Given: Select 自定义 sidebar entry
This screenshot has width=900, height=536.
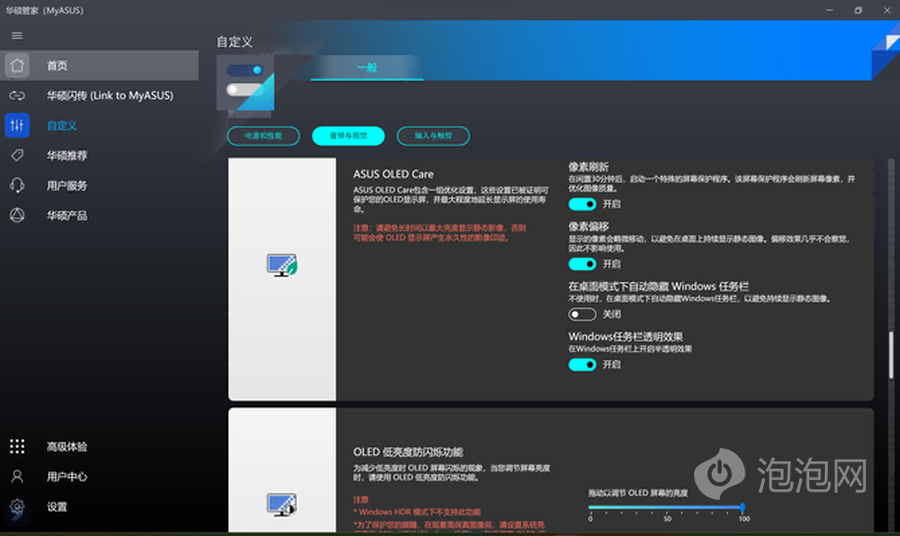Looking at the screenshot, I should [x=100, y=125].
